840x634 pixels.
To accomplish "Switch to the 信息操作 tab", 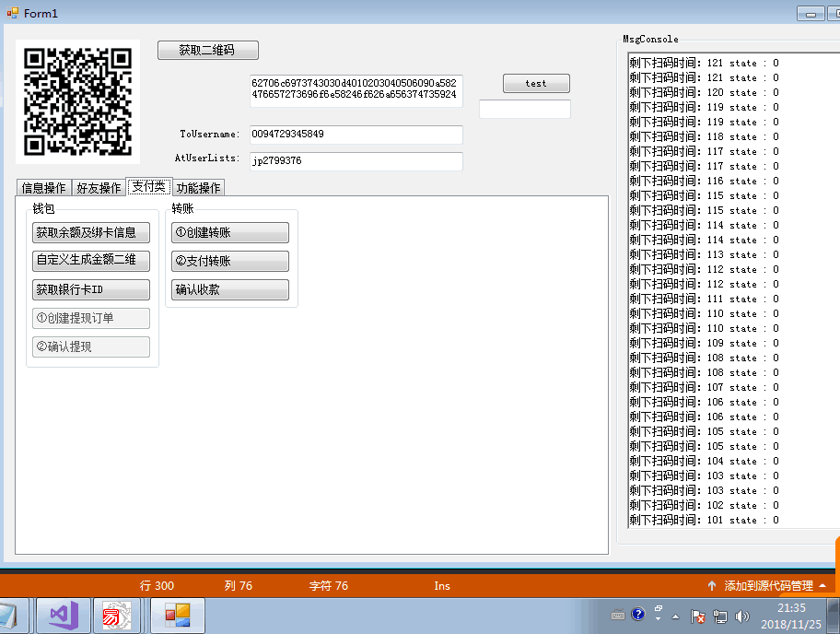I will point(43,188).
